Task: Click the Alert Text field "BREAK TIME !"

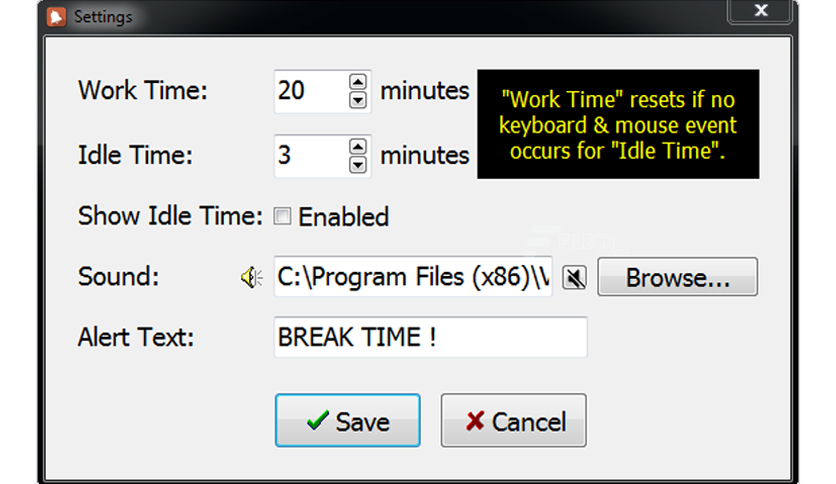Action: (431, 337)
